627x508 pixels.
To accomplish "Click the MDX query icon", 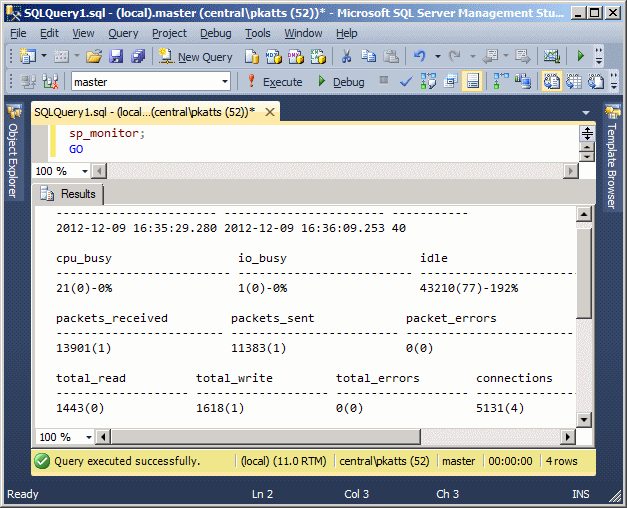I will 274,56.
